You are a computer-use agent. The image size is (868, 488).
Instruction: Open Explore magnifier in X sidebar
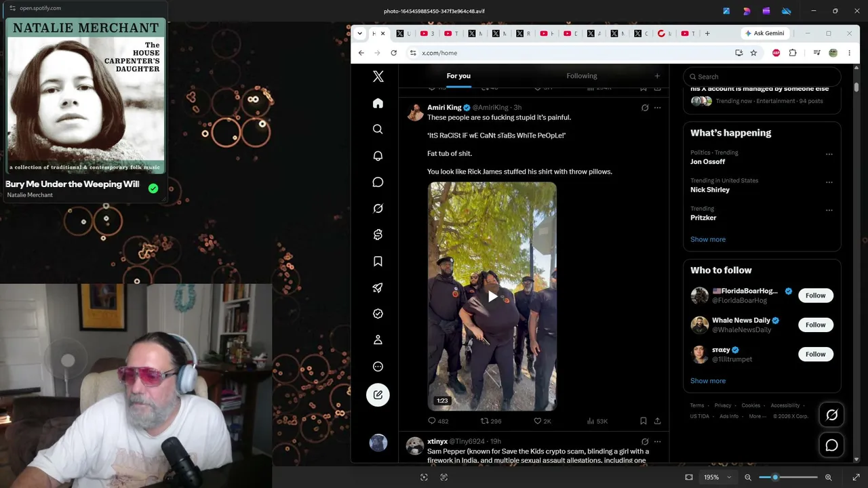[378, 129]
